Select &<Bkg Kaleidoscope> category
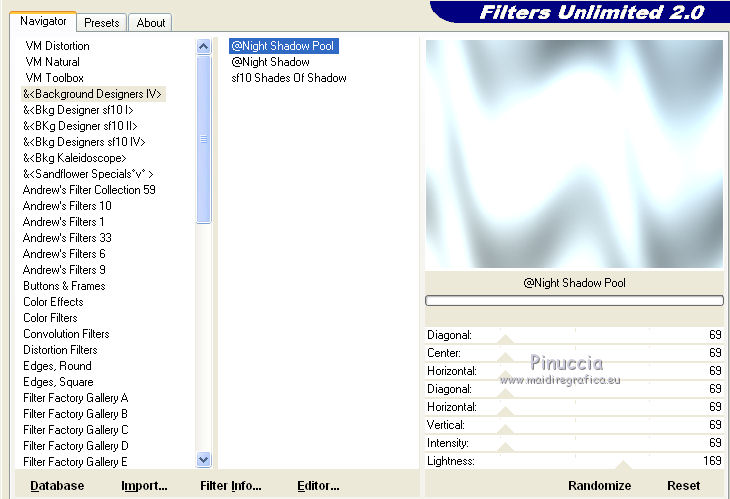 74,158
